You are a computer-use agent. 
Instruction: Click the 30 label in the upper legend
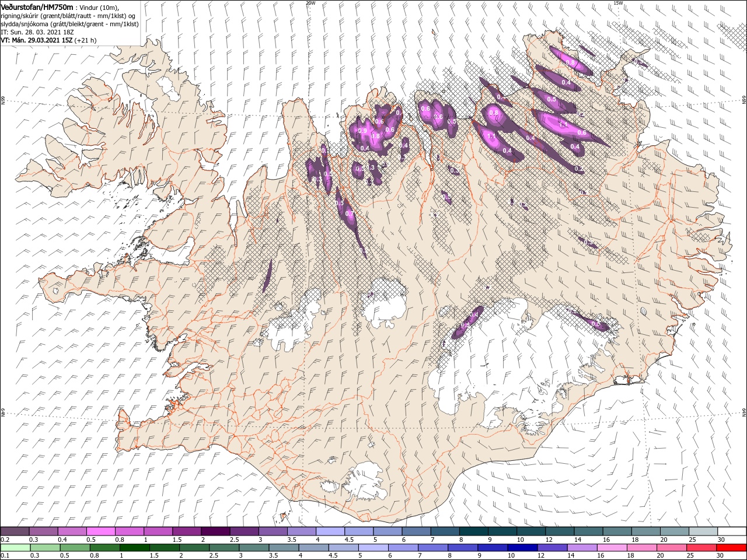pos(721,540)
